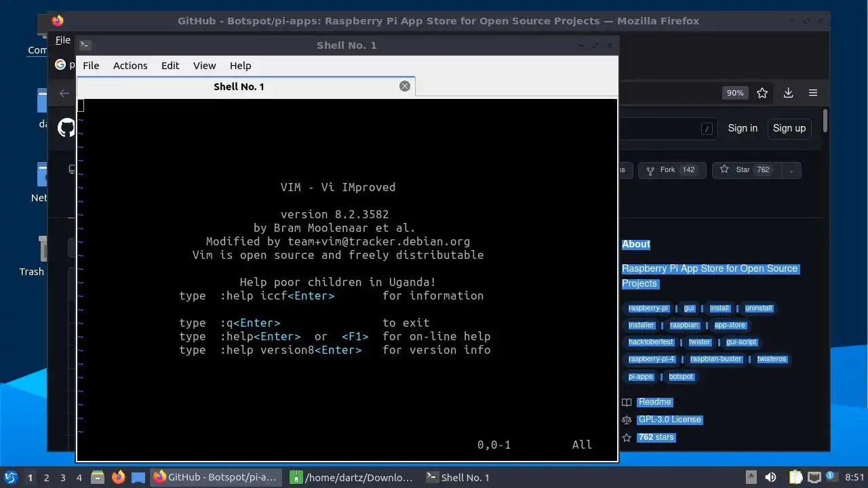This screenshot has height=488, width=868.
Task: Switch to workspace 1 in the pager
Action: [30, 478]
